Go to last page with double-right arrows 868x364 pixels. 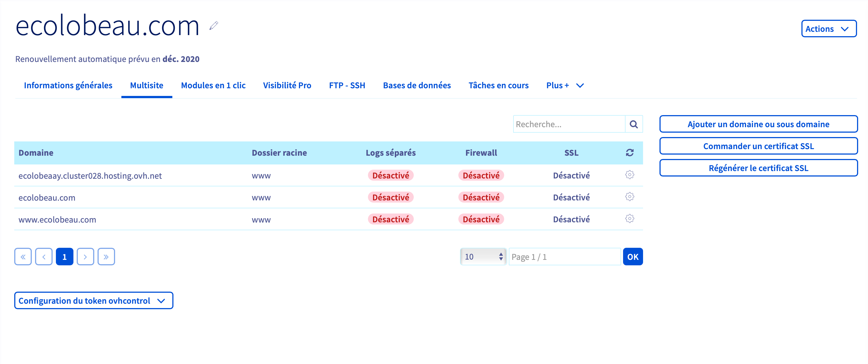click(x=106, y=257)
